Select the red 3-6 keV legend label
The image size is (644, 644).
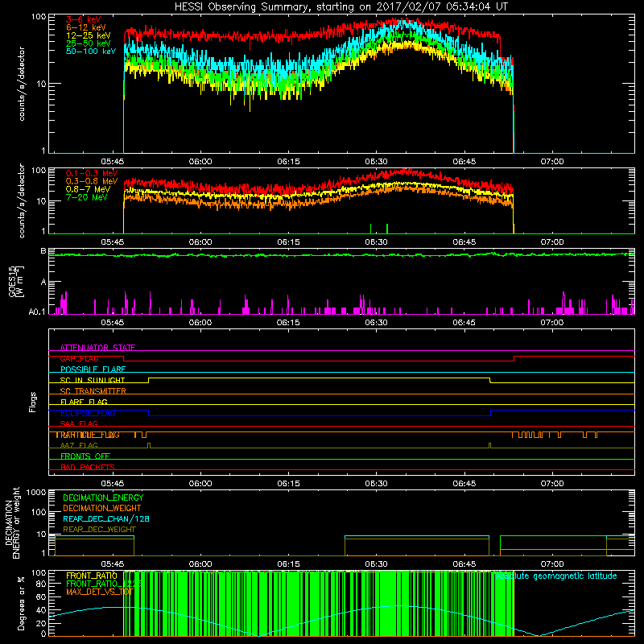[84, 19]
